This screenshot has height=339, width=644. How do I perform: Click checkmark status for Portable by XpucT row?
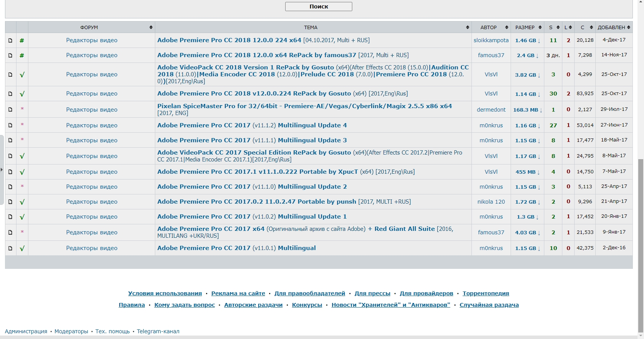(x=22, y=172)
